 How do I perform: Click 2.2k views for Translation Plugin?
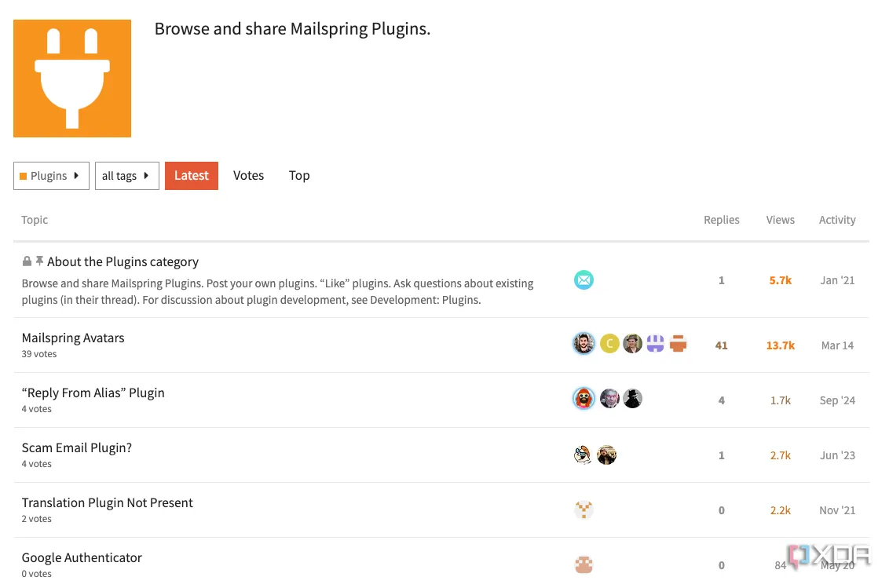coord(780,510)
